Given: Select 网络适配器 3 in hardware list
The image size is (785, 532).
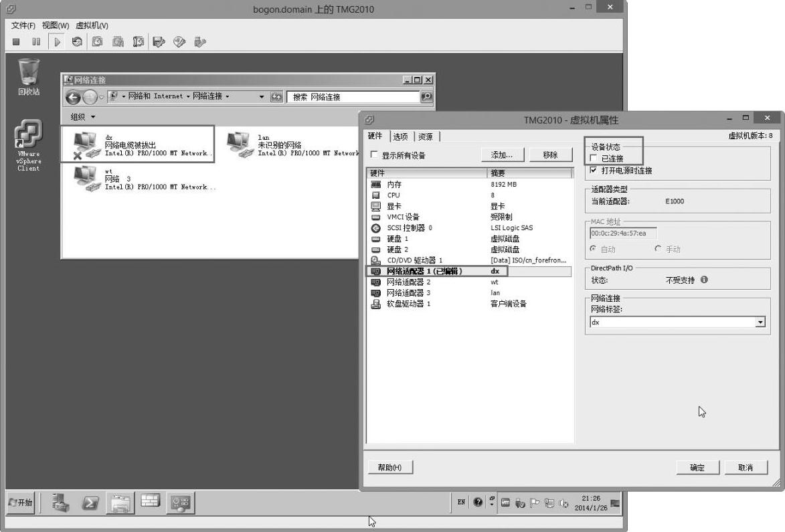Looking at the screenshot, I should click(470, 293).
